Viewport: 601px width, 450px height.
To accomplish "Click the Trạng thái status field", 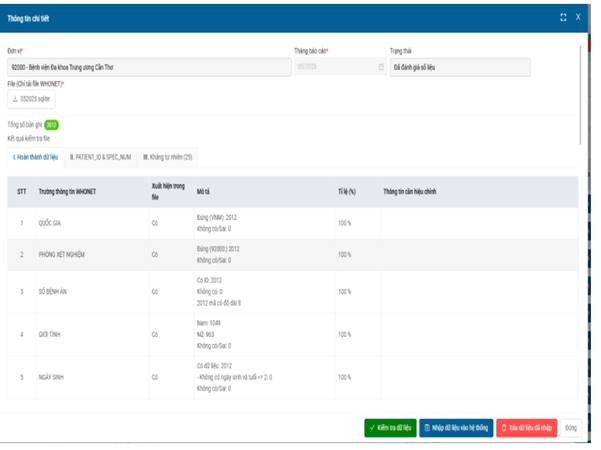I will point(459,68).
